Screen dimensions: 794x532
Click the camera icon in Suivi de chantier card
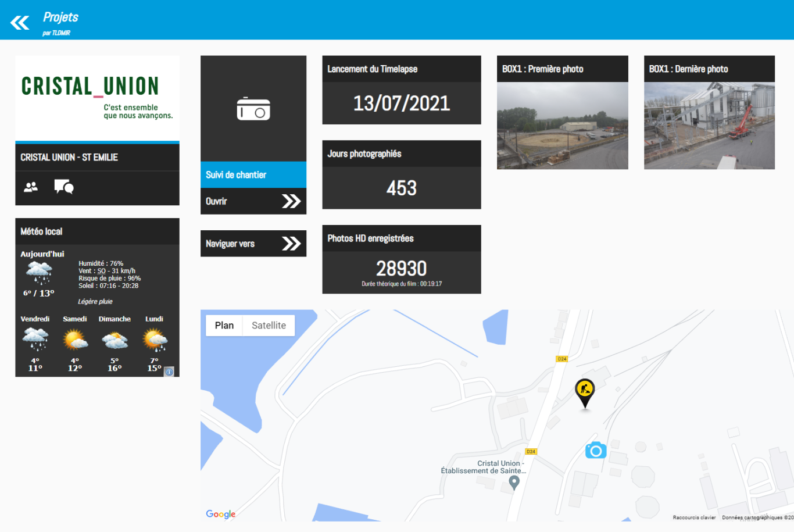tap(253, 109)
